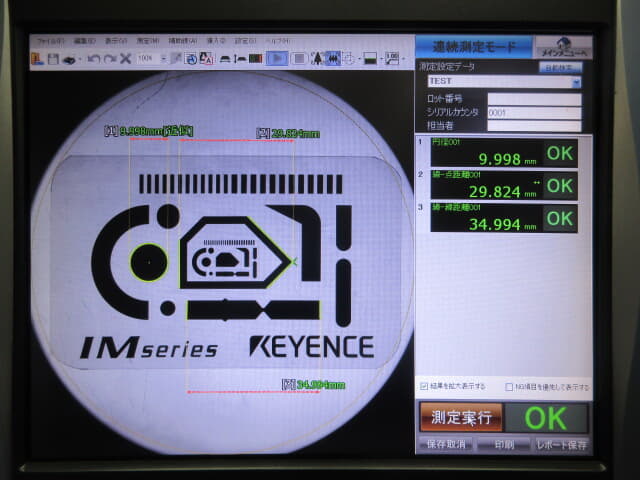Go to main menu (メインメニューへ) button
This screenshot has width=640, height=480.
click(x=564, y=47)
